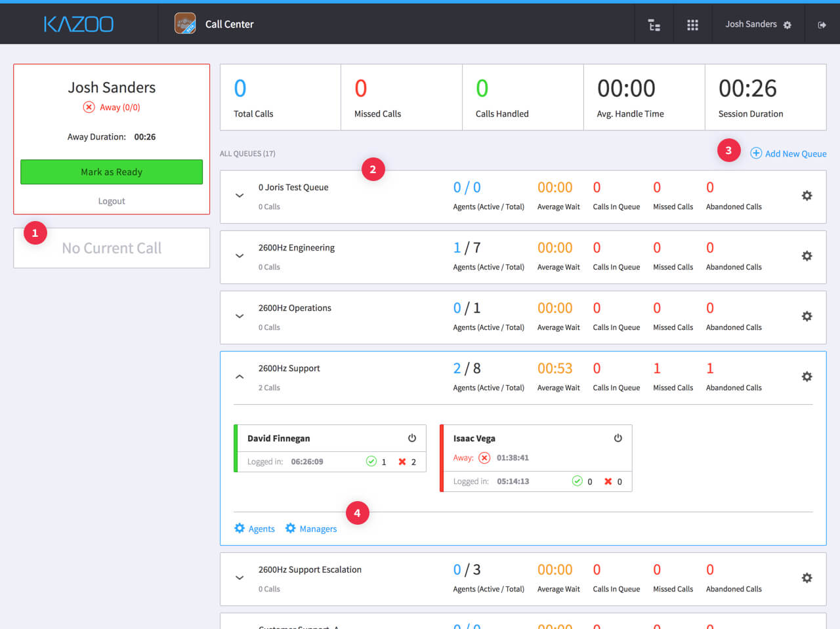The width and height of the screenshot is (840, 629).
Task: Open settings gear for 2600Hz Operations
Action: 807,316
